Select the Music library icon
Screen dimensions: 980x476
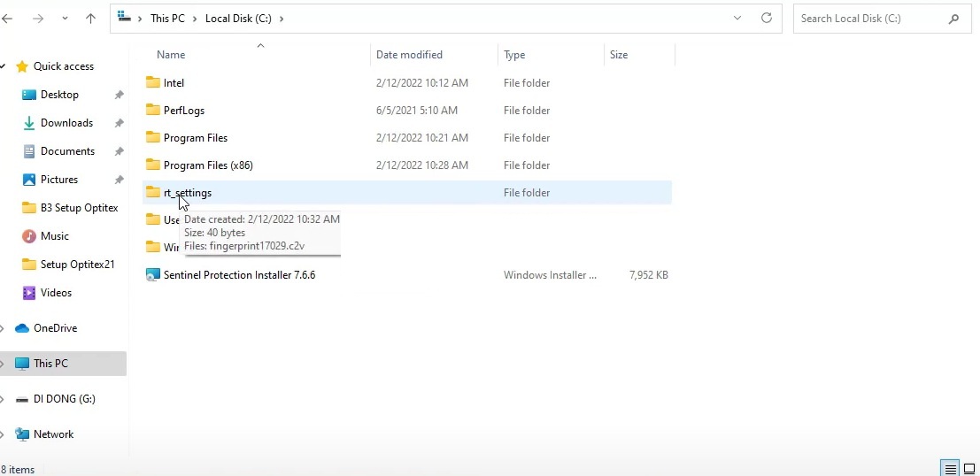(x=29, y=236)
